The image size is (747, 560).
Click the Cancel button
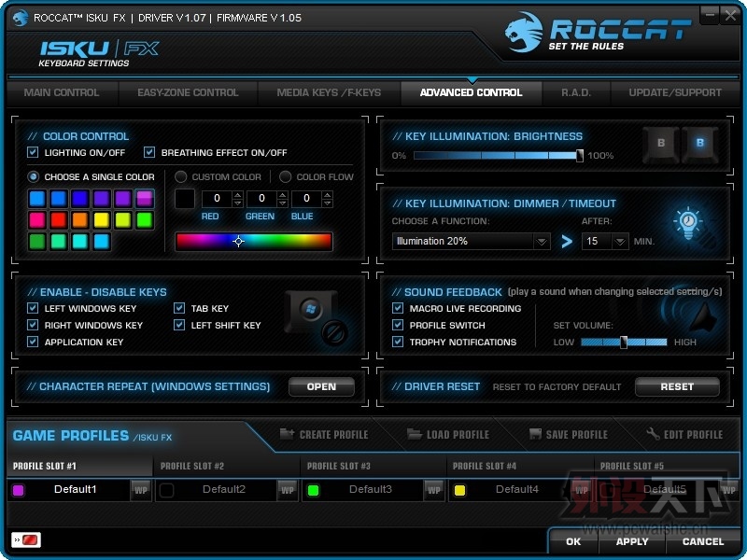pyautogui.click(x=703, y=541)
